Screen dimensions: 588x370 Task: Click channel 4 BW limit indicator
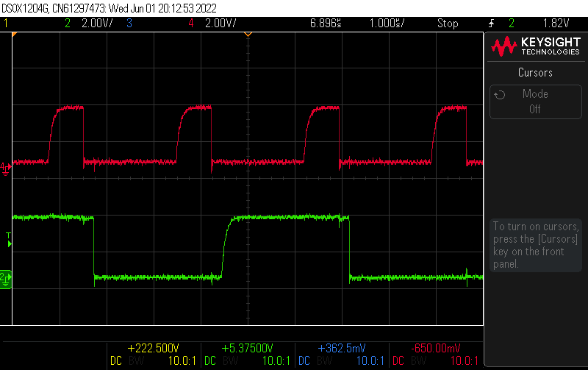[418, 361]
